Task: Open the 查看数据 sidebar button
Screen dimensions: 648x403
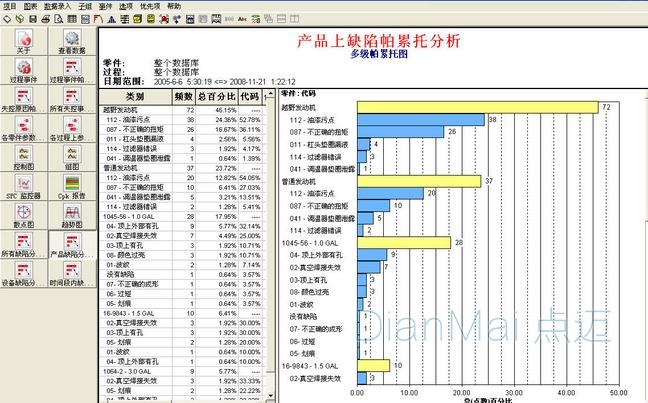Action: click(72, 41)
